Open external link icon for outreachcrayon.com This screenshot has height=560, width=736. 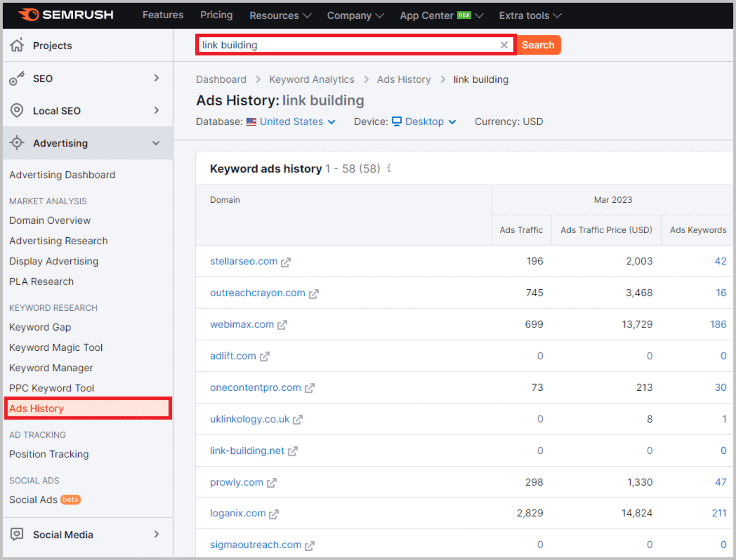coord(314,294)
